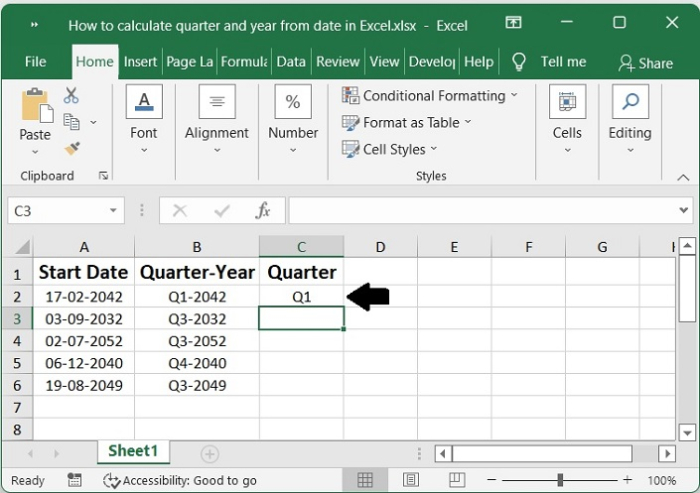Click in the formula bar input
Viewport: 700px width, 493px height.
(482, 210)
